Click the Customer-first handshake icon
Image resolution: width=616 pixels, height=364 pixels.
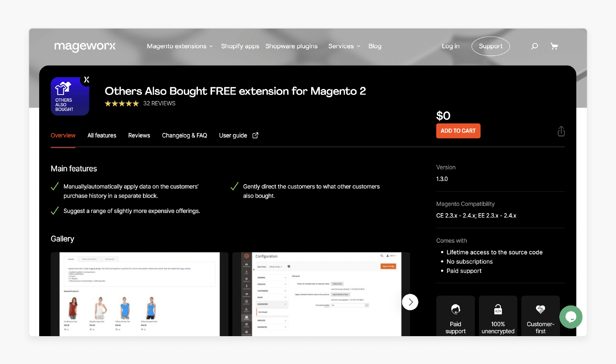point(540,309)
